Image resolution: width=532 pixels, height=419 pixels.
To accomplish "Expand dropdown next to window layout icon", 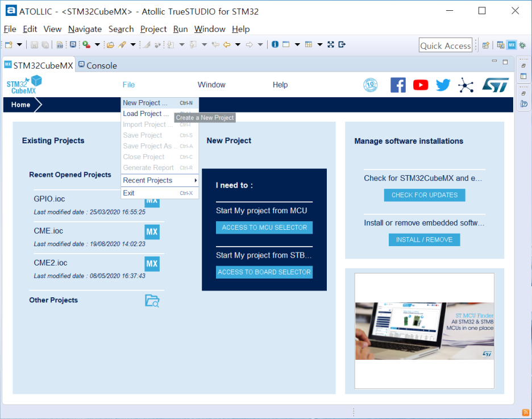I will 297,44.
